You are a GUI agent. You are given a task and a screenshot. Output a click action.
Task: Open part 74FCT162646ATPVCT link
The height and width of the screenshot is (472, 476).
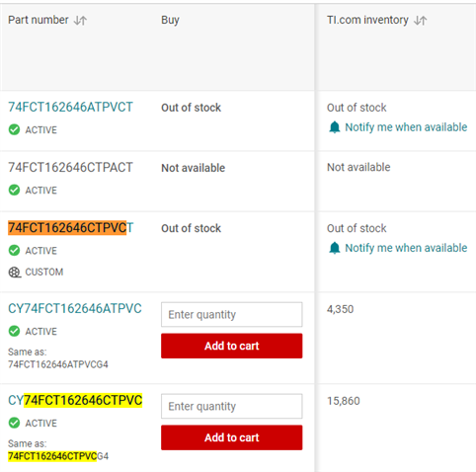70,108
